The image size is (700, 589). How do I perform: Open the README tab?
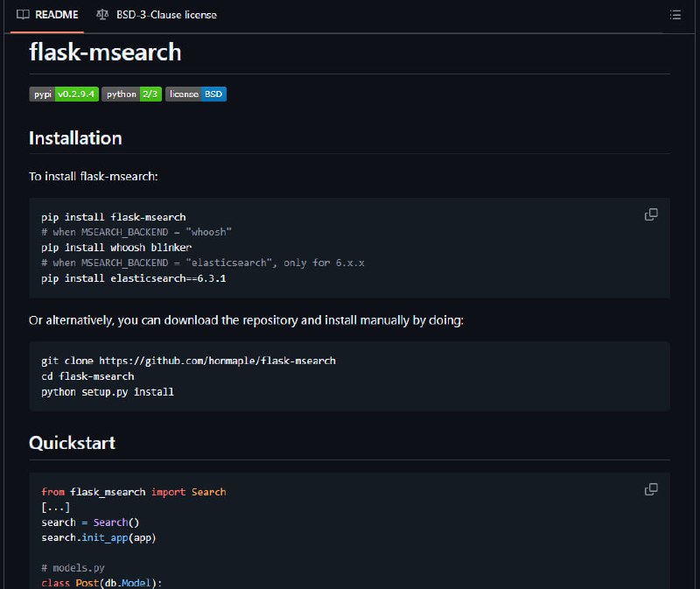point(47,15)
